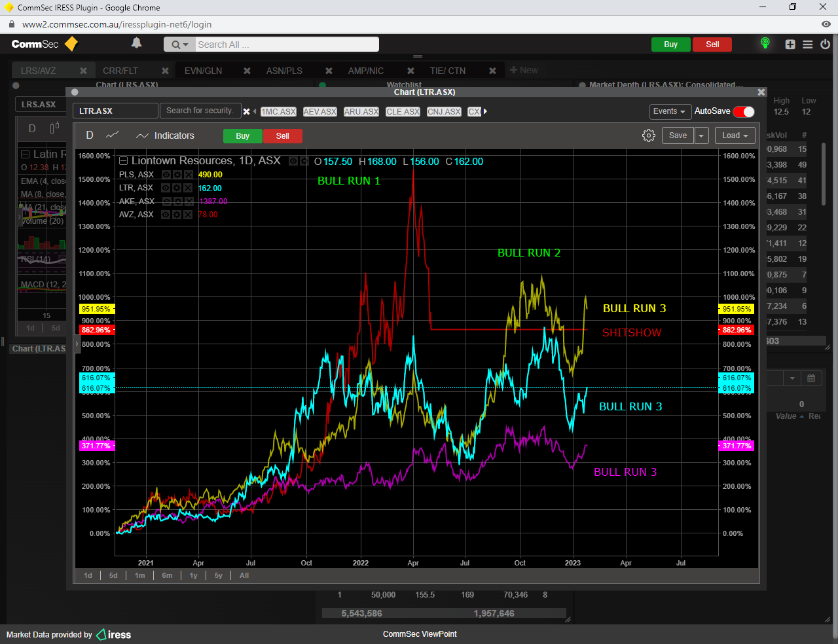Switch to the TIE/ CTN tab
This screenshot has height=644, width=838.
[448, 71]
